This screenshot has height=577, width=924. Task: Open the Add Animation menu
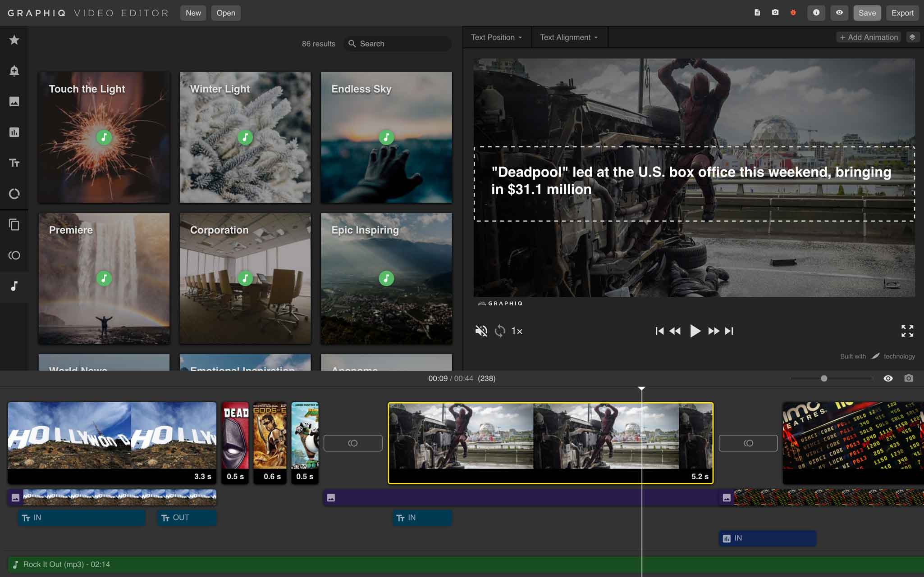click(x=868, y=37)
